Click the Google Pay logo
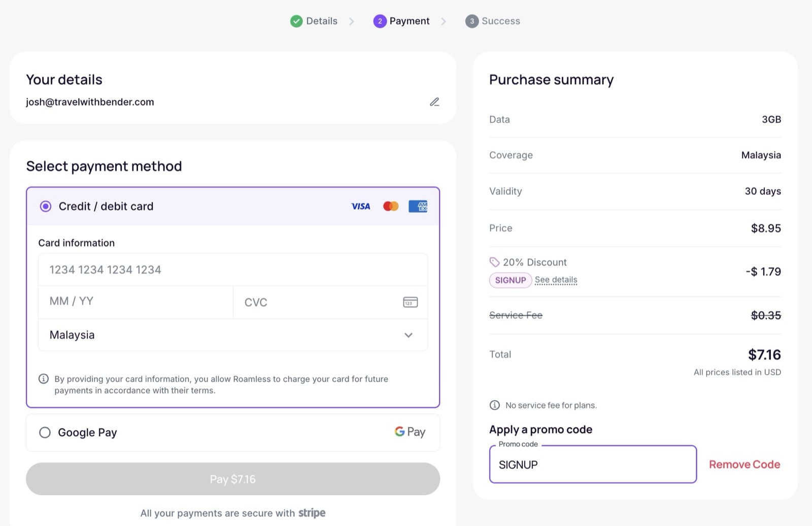This screenshot has width=812, height=526. tap(410, 432)
